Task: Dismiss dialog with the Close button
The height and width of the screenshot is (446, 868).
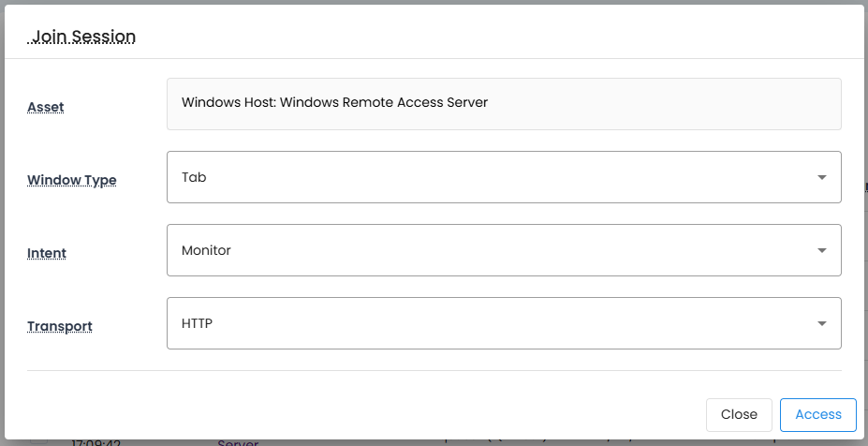Action: pyautogui.click(x=739, y=414)
